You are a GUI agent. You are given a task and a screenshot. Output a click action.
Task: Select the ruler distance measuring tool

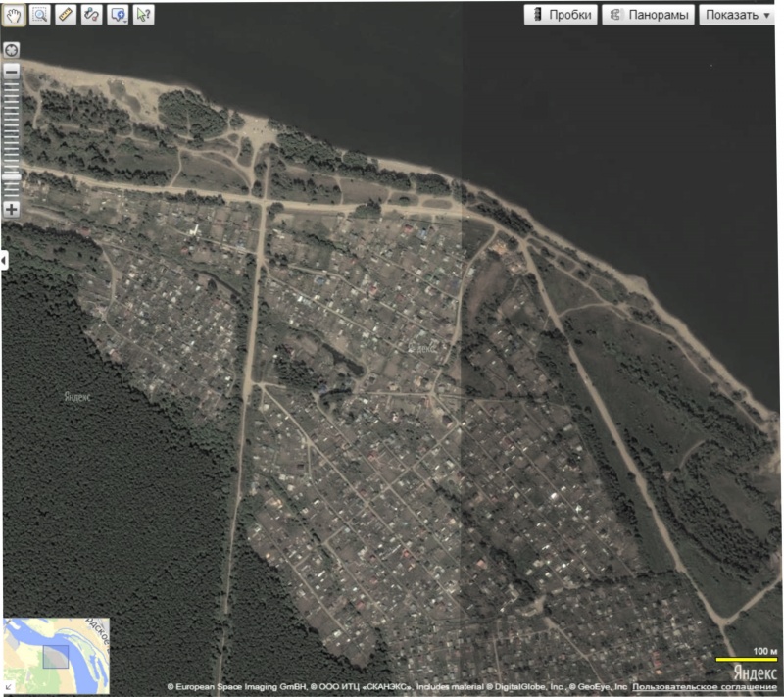pyautogui.click(x=66, y=15)
